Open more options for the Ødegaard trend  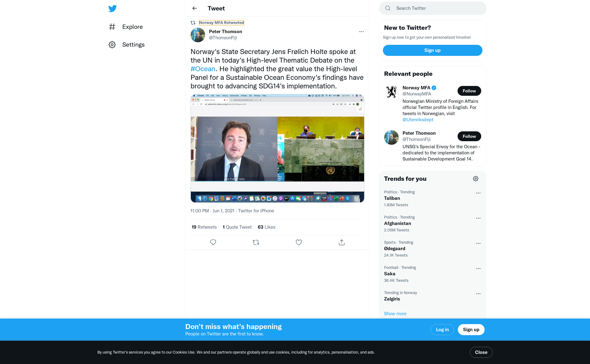pos(478,243)
